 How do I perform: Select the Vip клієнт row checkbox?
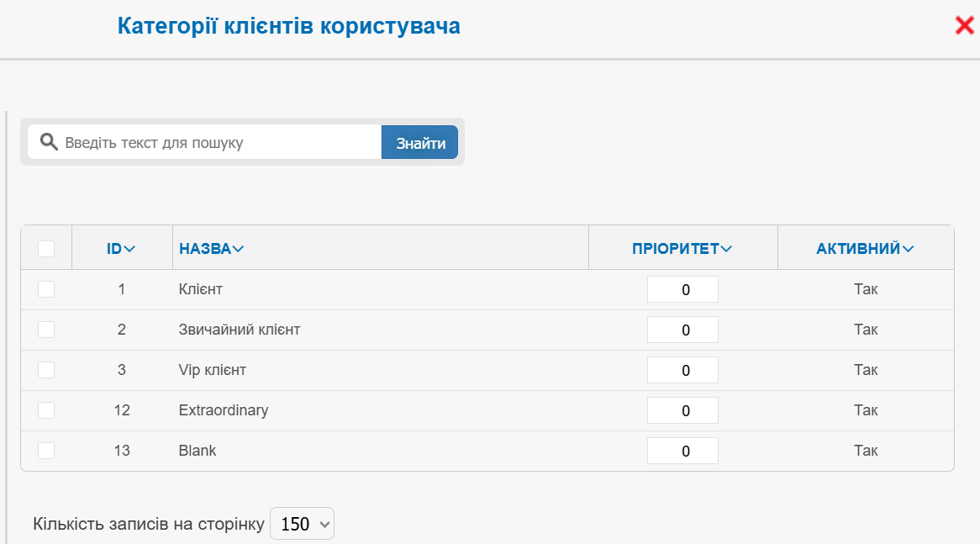(x=46, y=370)
